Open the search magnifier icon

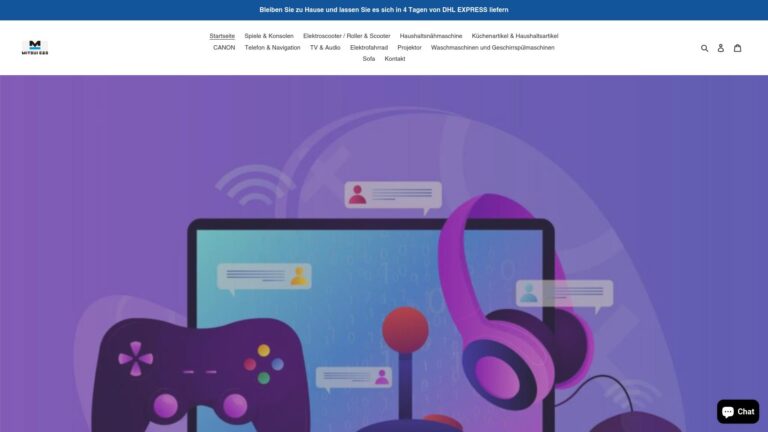pos(704,48)
